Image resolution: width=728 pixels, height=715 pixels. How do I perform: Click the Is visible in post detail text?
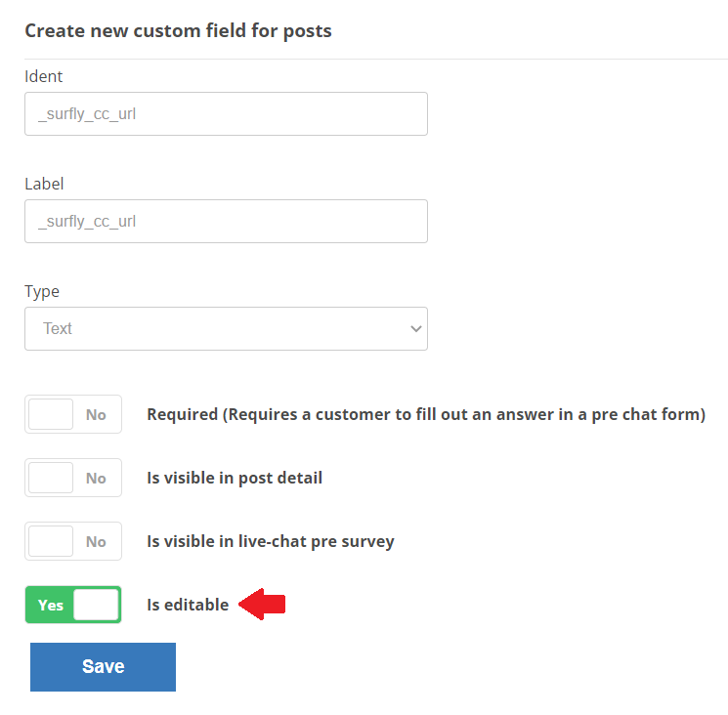[235, 478]
